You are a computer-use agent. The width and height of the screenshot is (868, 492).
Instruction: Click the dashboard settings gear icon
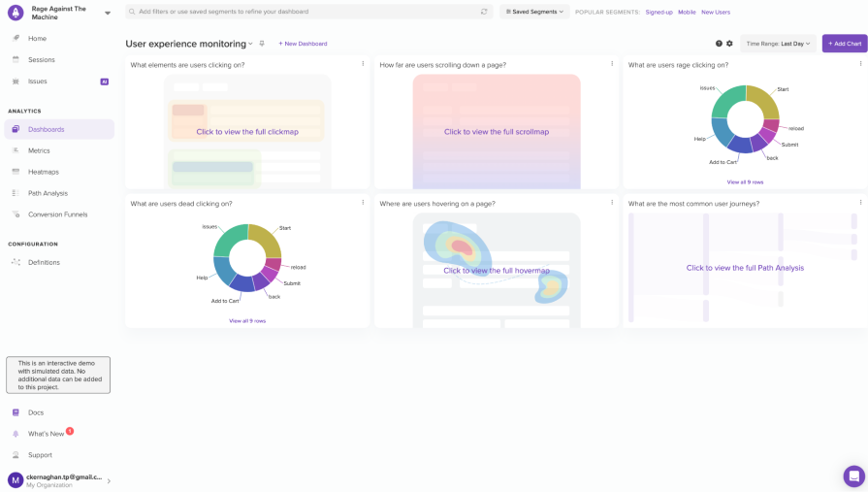(729, 44)
